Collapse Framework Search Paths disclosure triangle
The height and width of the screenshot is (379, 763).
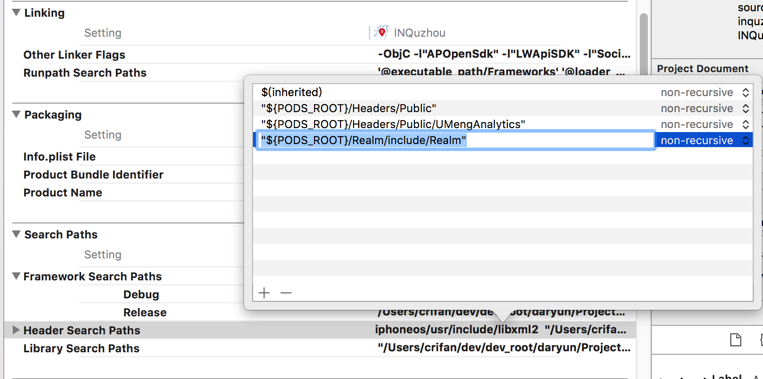click(16, 276)
